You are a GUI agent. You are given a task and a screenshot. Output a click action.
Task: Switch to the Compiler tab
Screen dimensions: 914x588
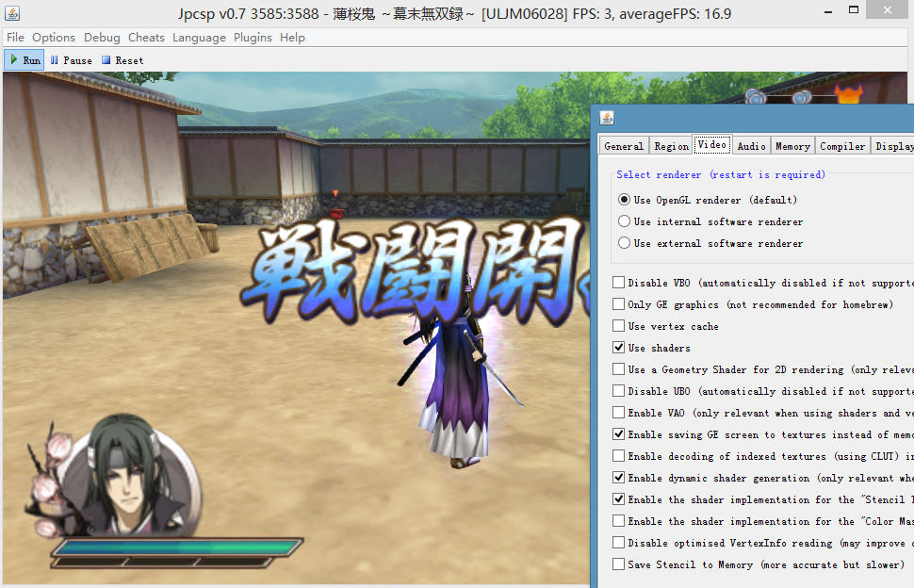tap(842, 146)
